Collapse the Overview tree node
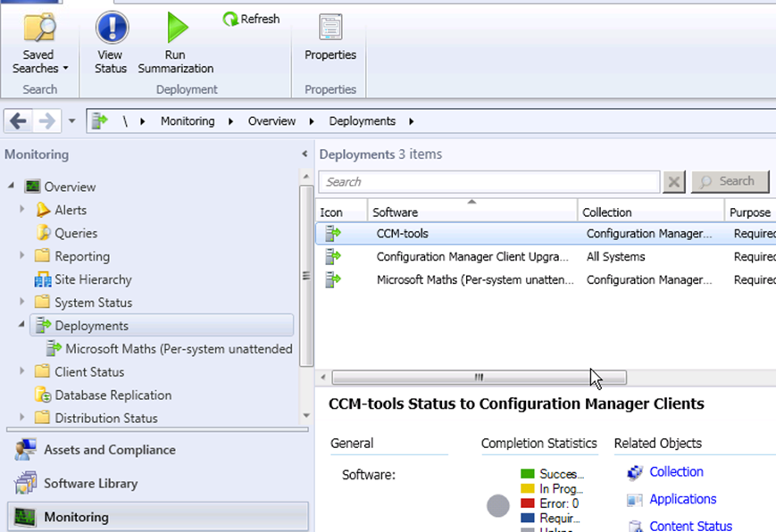This screenshot has width=776, height=532. (11, 186)
